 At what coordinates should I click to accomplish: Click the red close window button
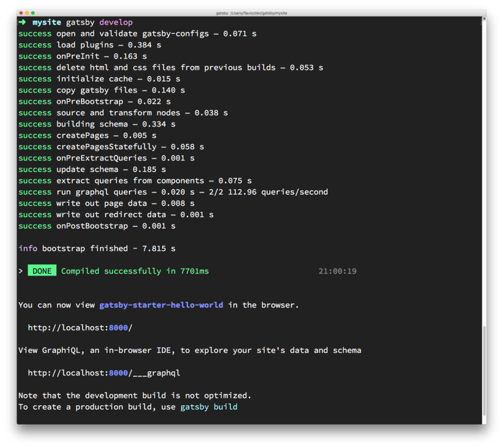tap(20, 13)
